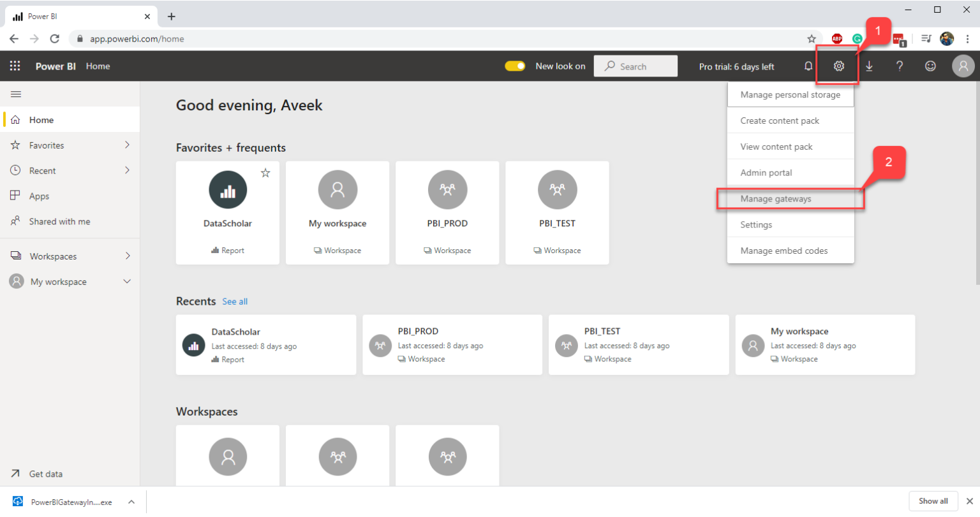Screen dimensions: 980x517
Task: Click See all next to Recents
Action: pyautogui.click(x=235, y=302)
